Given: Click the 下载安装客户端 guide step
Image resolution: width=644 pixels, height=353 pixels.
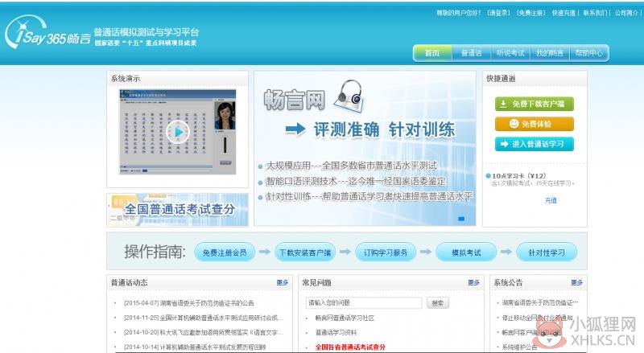Looking at the screenshot, I should tap(305, 252).
